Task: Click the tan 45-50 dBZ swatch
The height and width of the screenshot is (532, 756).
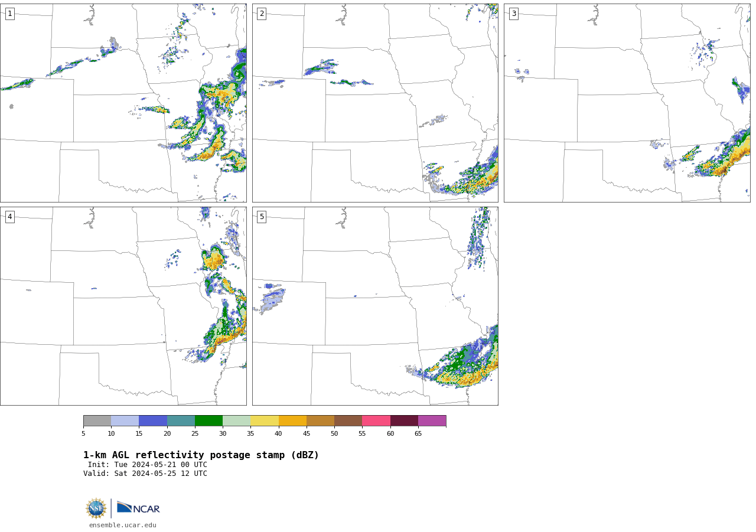Action: (x=321, y=421)
